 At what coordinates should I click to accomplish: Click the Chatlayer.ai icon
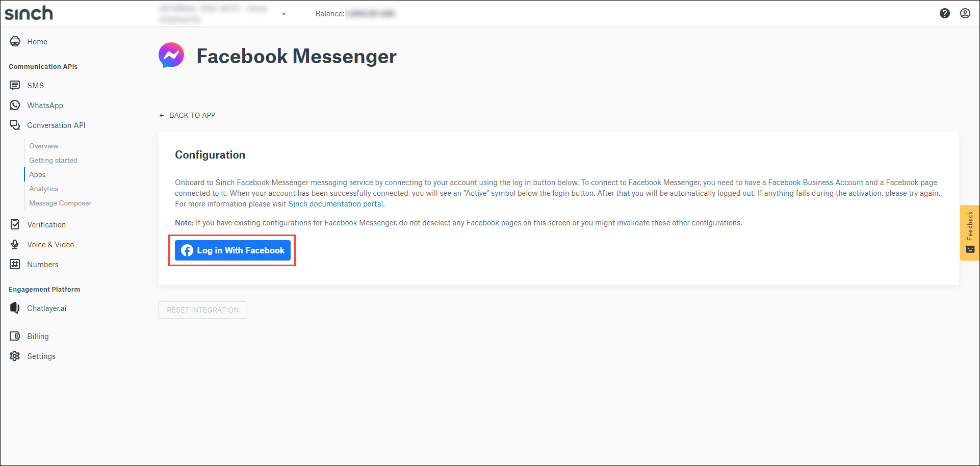pyautogui.click(x=15, y=308)
